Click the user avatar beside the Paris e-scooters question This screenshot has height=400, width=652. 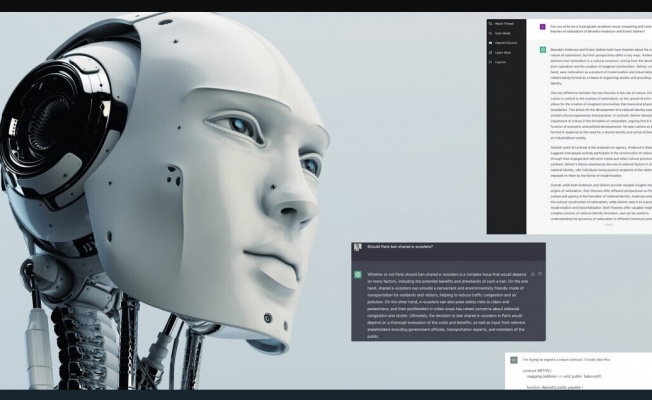click(x=357, y=247)
